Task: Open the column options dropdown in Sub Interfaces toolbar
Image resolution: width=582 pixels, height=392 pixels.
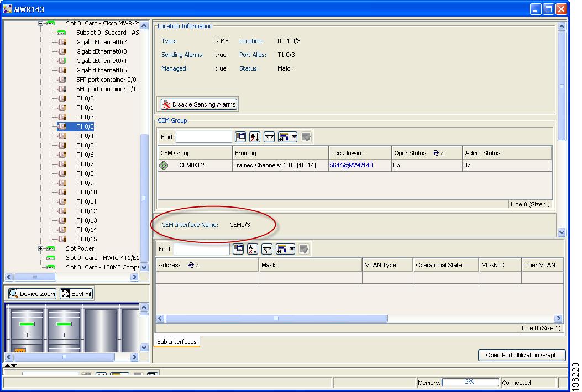Action: tap(285, 249)
